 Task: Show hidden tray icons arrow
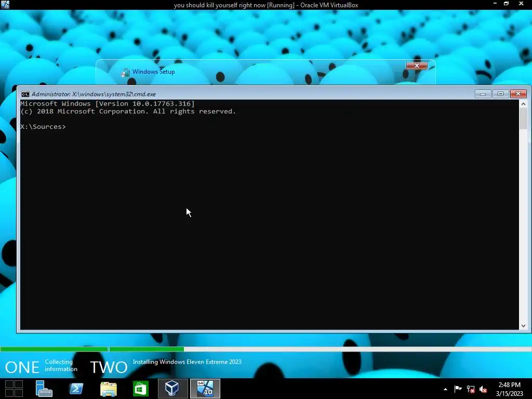[445, 389]
